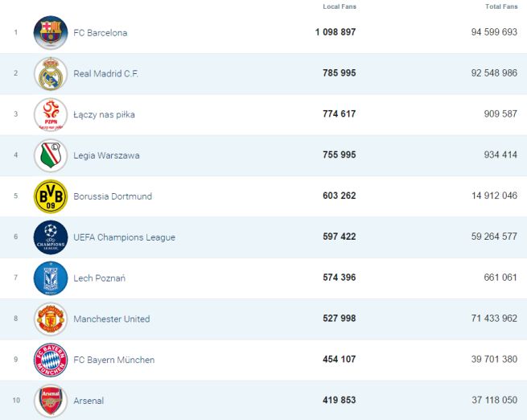This screenshot has height=420, width=527.
Task: Click the Lech Poznań crest
Action: pyautogui.click(x=51, y=278)
